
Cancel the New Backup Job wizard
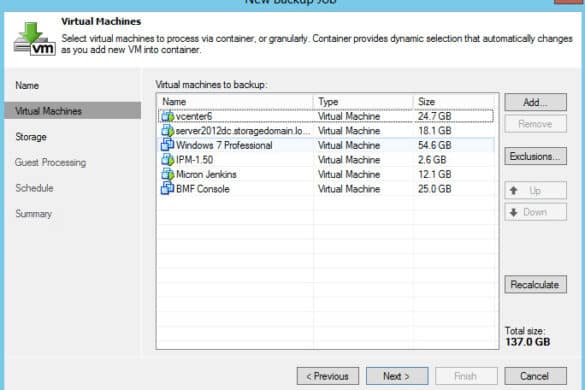[535, 376]
